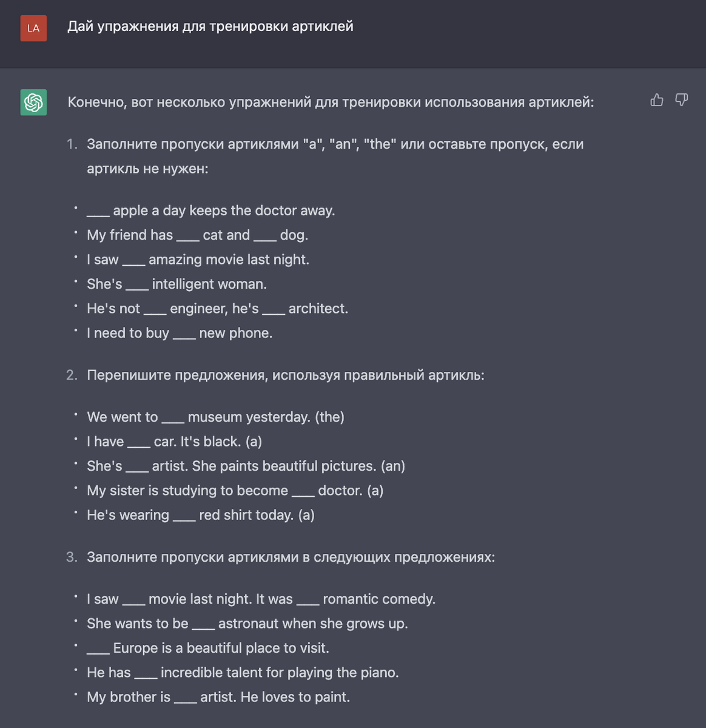The height and width of the screenshot is (728, 706).
Task: Click the thumbs up feedback icon
Action: pos(657,100)
